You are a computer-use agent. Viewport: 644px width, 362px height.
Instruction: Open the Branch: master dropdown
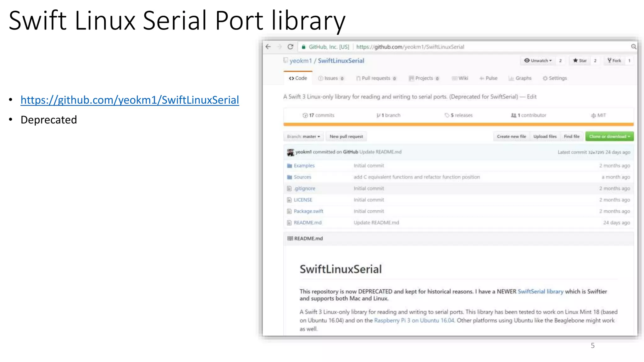303,136
